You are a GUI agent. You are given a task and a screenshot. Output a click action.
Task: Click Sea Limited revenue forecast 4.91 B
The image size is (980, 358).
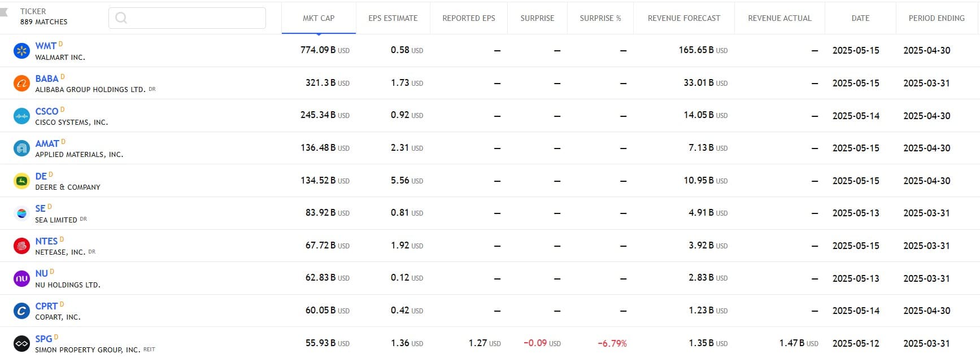pyautogui.click(x=708, y=213)
